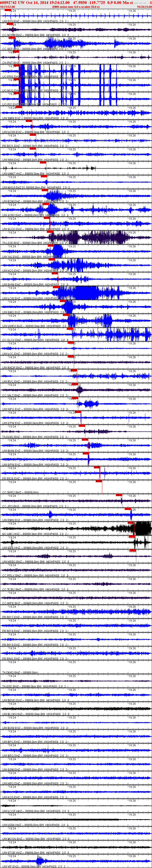Select the UW BRO EHZ station label

(x=35, y=756)
